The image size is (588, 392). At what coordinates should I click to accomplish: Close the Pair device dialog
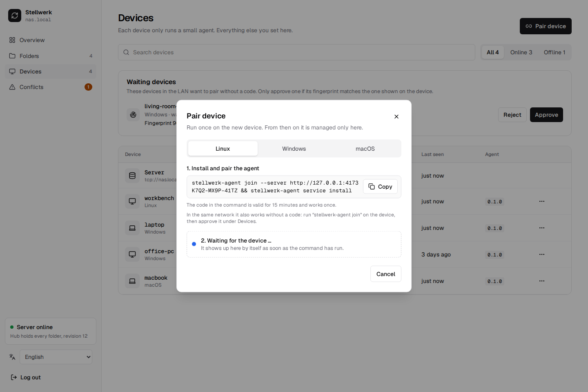pyautogui.click(x=396, y=116)
